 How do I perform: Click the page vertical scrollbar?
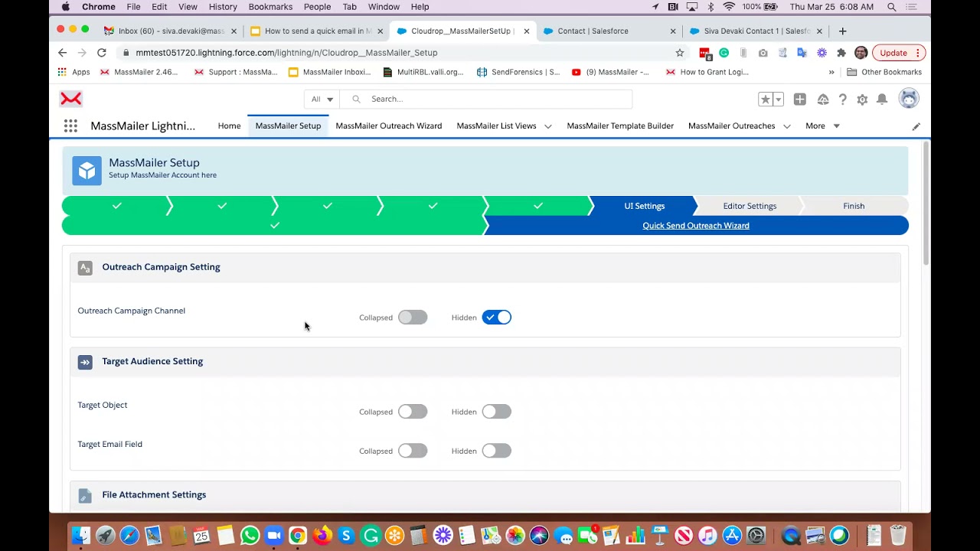tap(926, 204)
